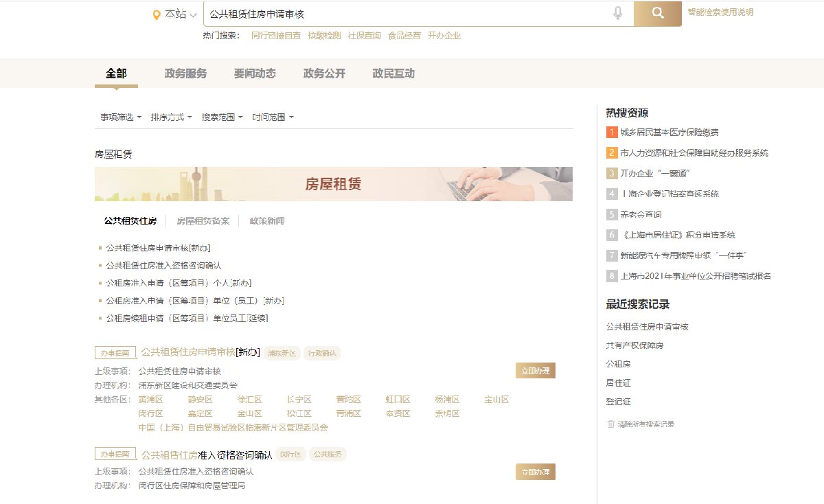Screen dimensions: 824x504
Task: Open the 事项筛选 filter dropdown
Action: (x=120, y=117)
